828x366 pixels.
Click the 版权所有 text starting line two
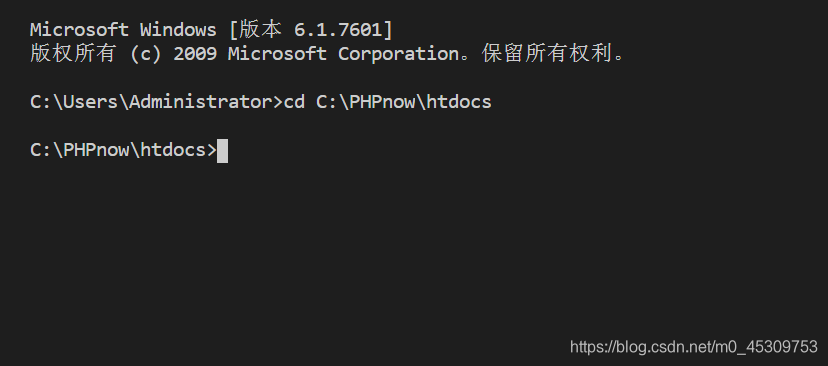[x=73, y=53]
